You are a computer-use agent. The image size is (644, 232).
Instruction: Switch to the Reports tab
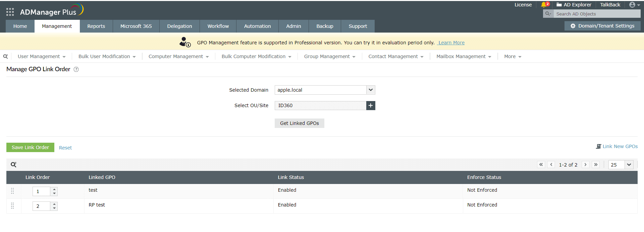click(x=96, y=26)
